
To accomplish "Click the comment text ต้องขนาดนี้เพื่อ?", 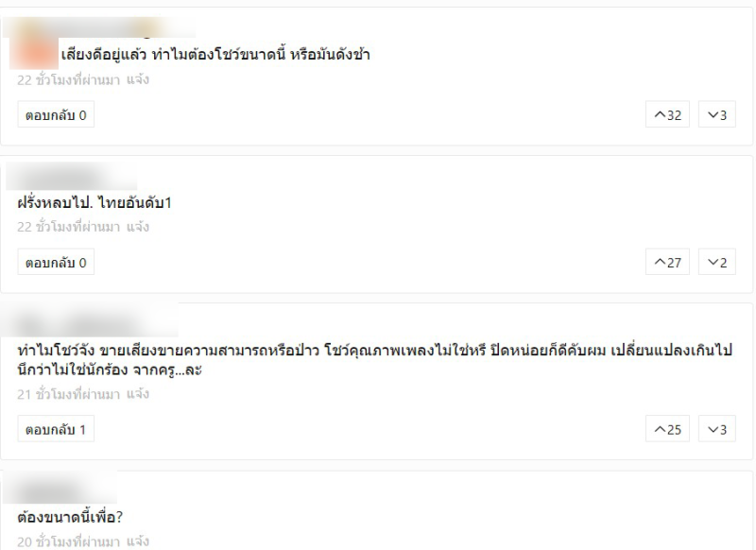I will [x=70, y=517].
